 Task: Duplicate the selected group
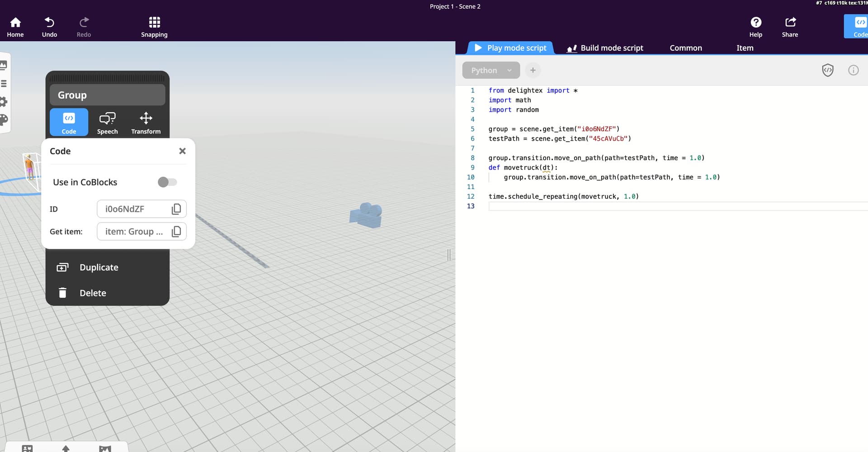point(108,267)
